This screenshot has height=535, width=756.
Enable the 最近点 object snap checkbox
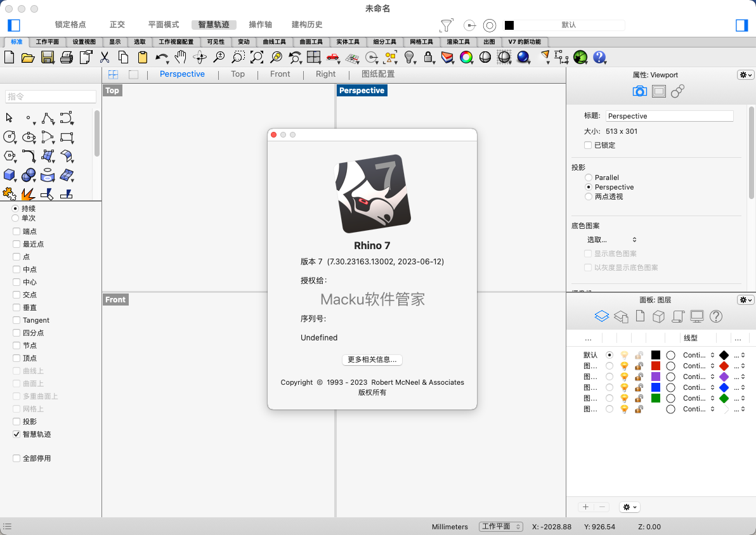tap(16, 244)
